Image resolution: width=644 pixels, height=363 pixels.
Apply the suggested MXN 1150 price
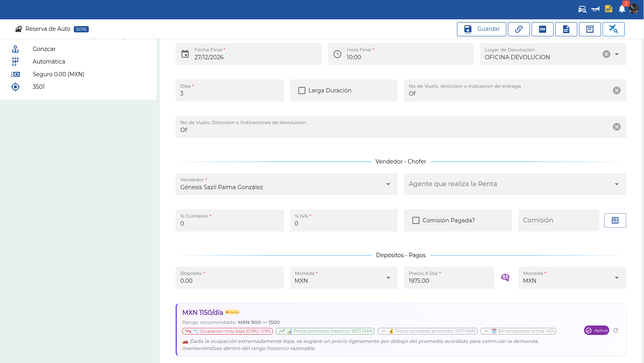coord(597,330)
